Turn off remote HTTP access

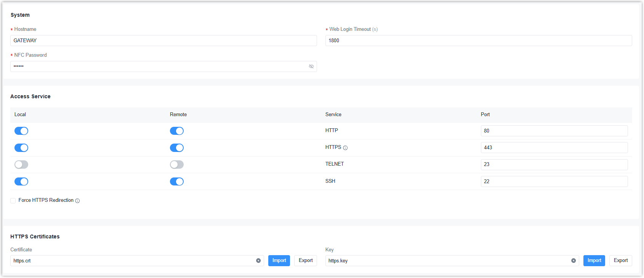tap(177, 131)
